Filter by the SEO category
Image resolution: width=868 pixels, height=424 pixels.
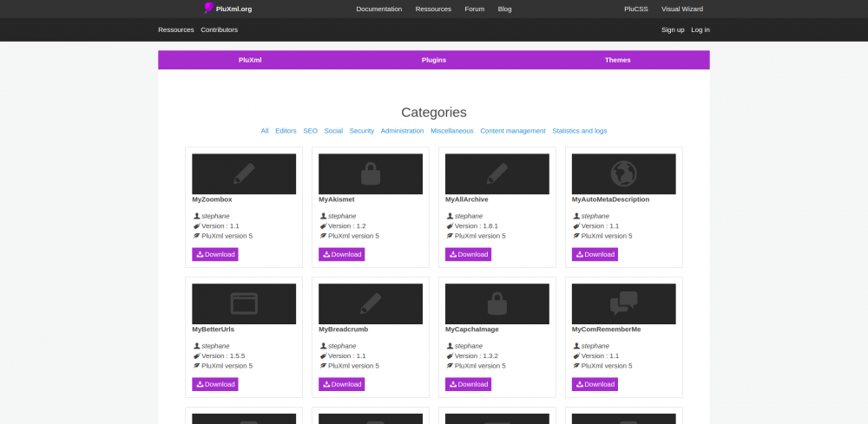pos(311,131)
